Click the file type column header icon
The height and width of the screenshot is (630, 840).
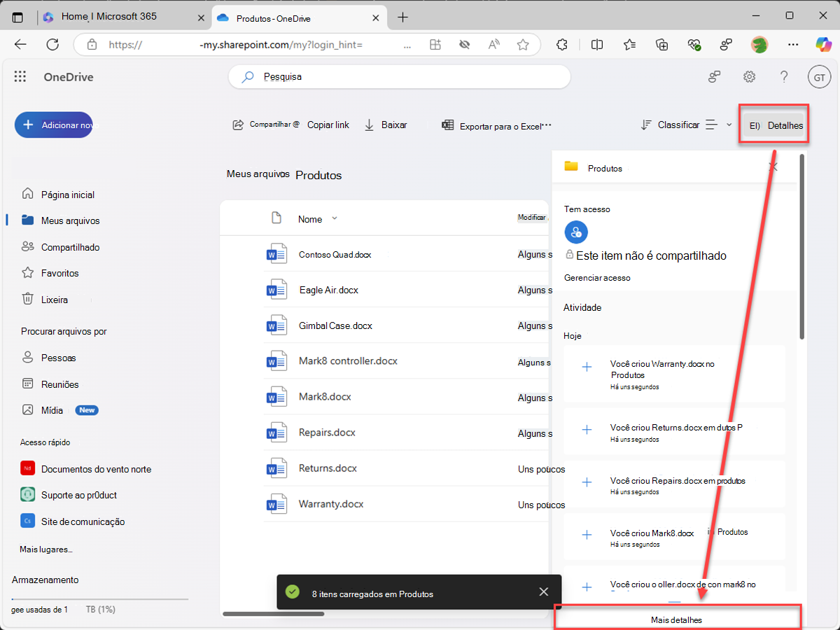coord(276,218)
